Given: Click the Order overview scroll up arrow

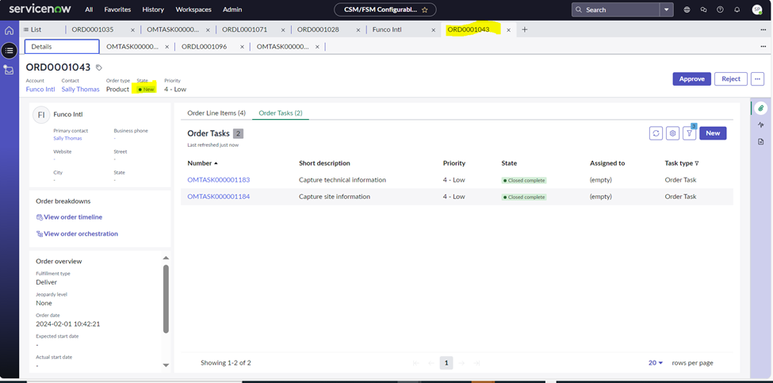Looking at the screenshot, I should 166,258.
